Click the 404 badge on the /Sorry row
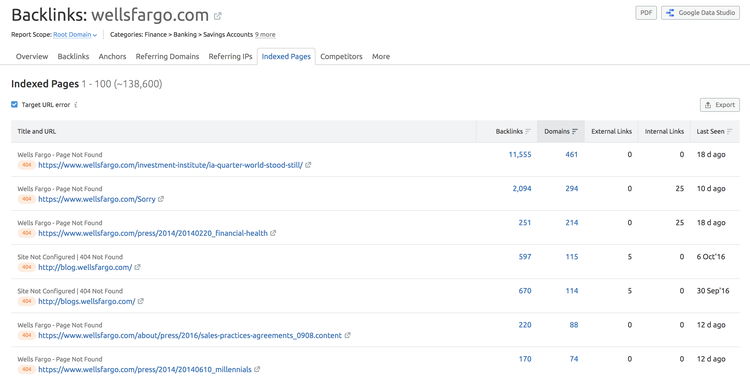The height and width of the screenshot is (378, 750). pyautogui.click(x=27, y=199)
